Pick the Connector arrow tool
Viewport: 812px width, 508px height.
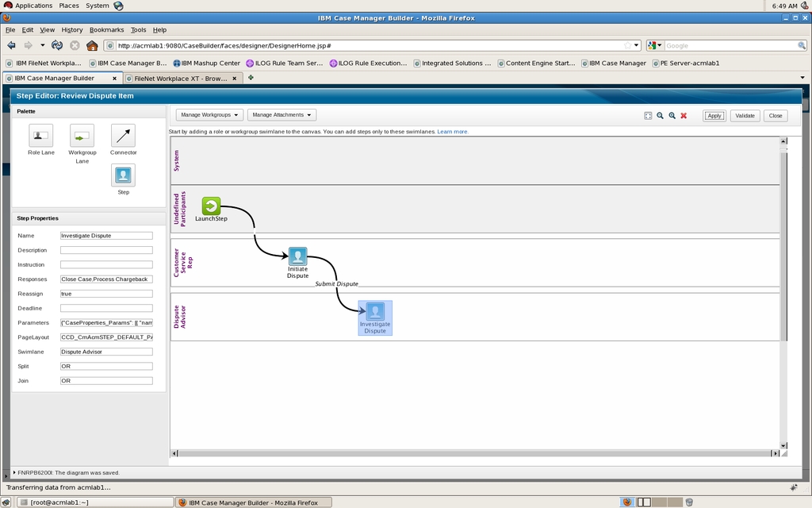(123, 136)
